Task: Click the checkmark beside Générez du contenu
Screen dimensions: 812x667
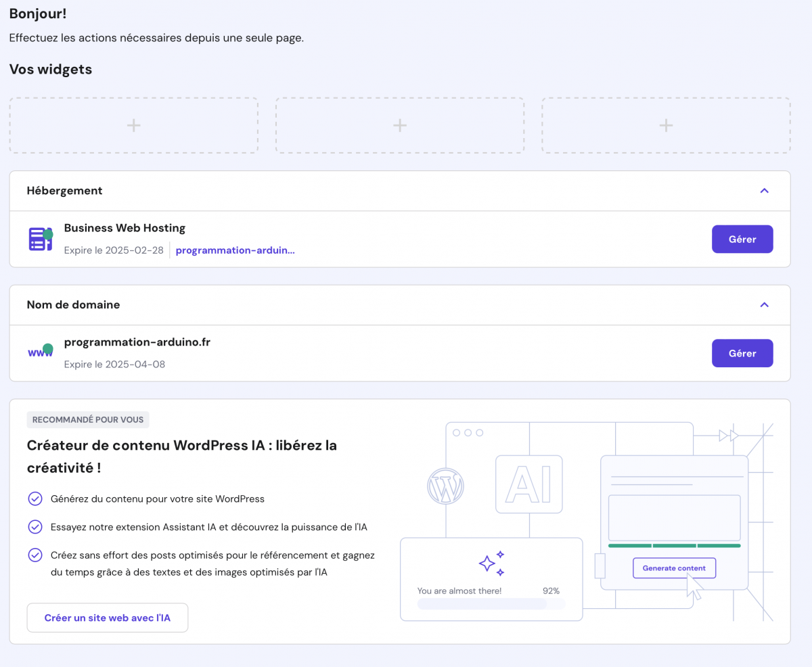Action: click(x=35, y=499)
